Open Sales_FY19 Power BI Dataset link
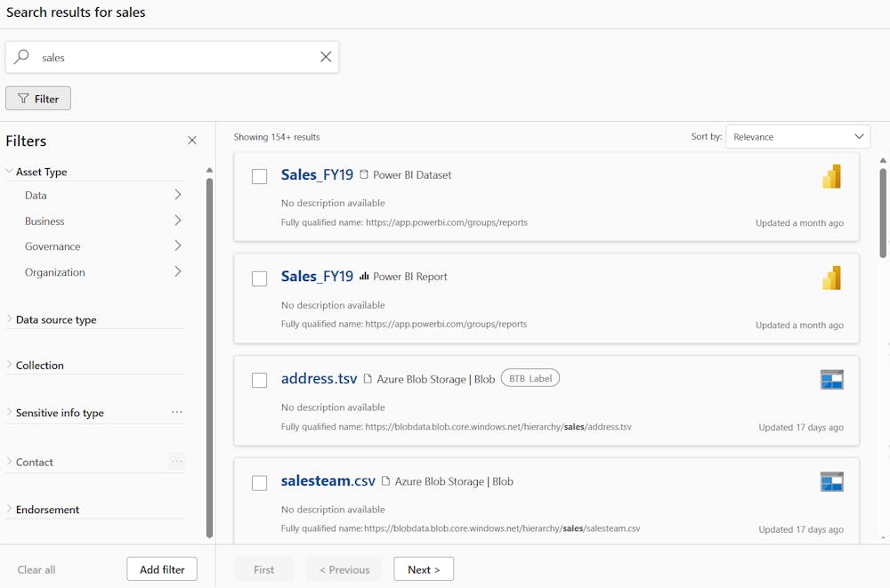 317,175
